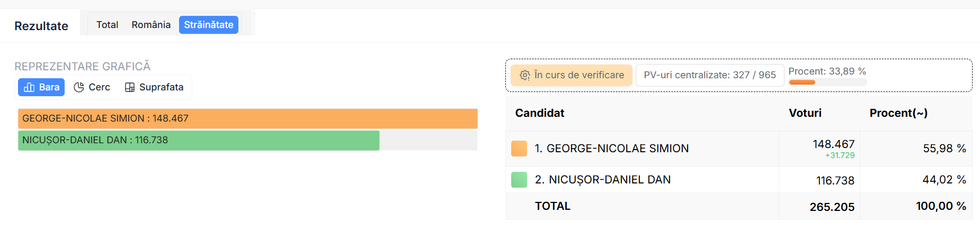Activate the Bara chart view
Screen dimensions: 980x231
(41, 87)
